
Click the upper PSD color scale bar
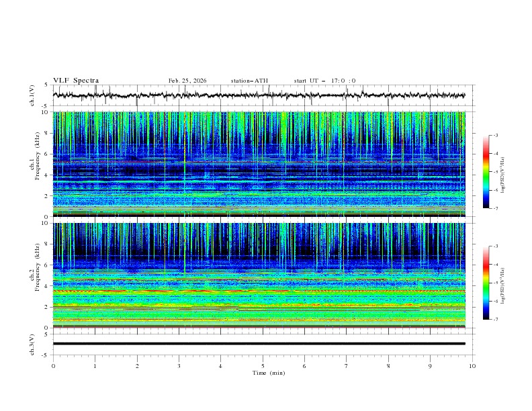pos(486,172)
